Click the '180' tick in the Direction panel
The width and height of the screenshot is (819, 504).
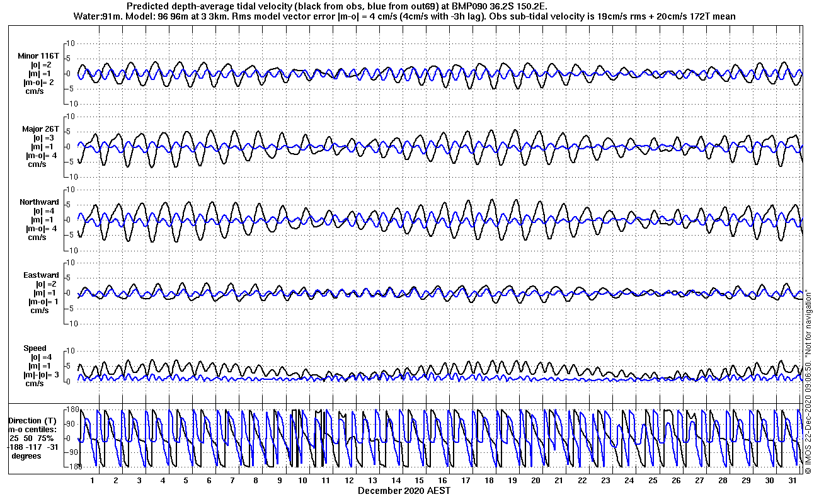[71, 409]
